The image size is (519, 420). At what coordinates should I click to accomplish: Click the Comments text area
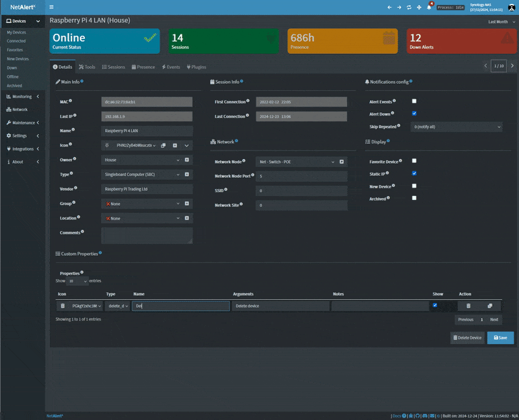[147, 236]
